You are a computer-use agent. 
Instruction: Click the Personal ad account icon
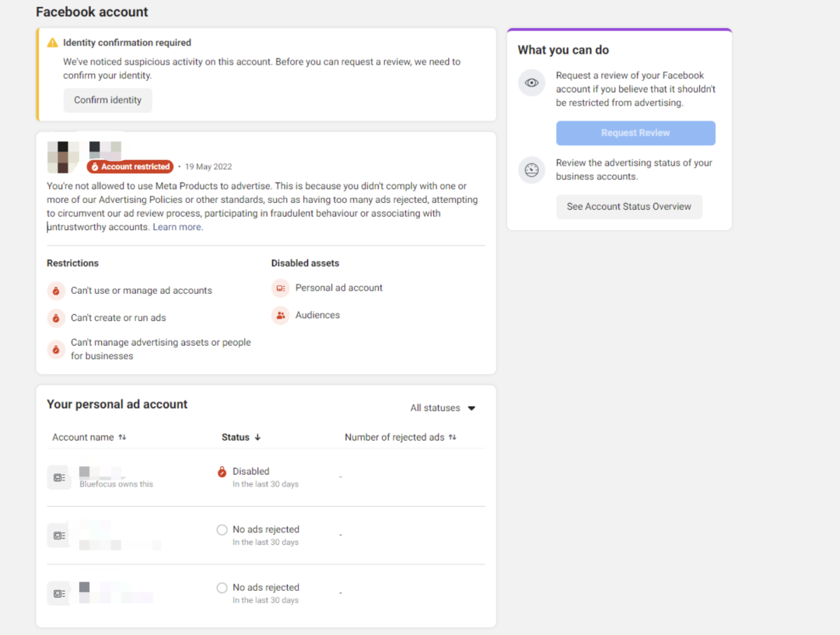point(280,288)
